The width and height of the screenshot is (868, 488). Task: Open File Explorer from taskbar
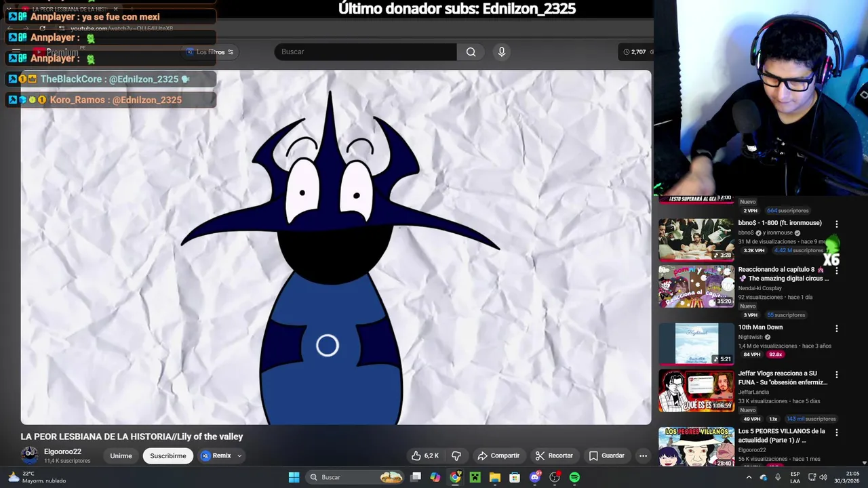tap(495, 477)
